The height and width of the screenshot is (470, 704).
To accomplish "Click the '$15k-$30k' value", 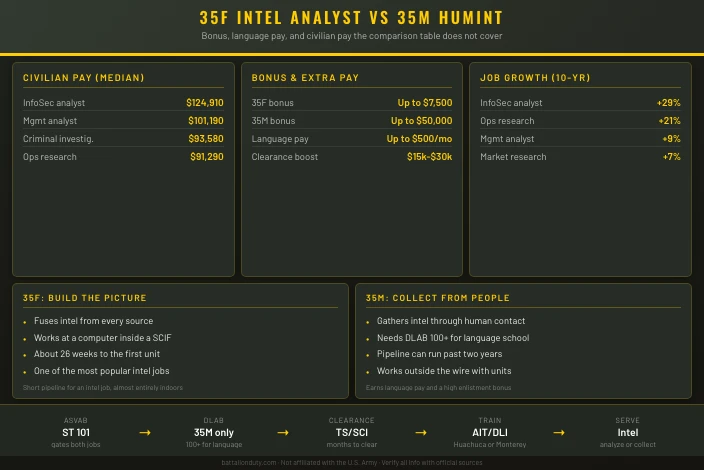I will pos(429,157).
